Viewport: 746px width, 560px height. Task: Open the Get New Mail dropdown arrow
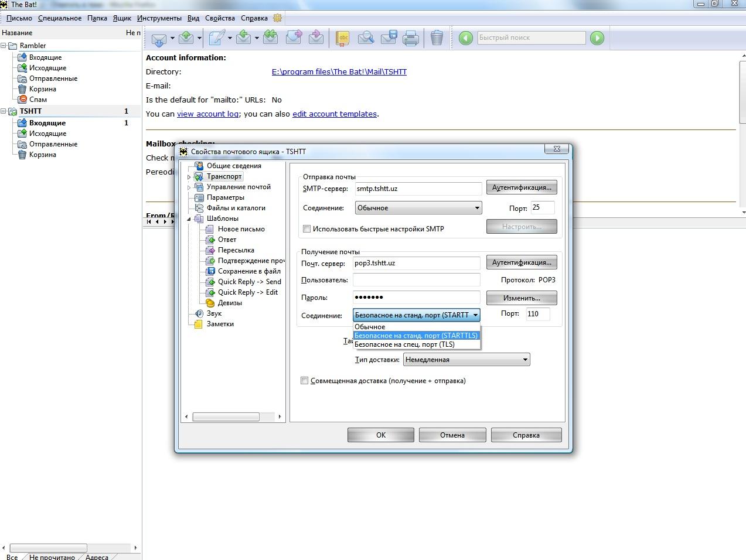(x=172, y=39)
